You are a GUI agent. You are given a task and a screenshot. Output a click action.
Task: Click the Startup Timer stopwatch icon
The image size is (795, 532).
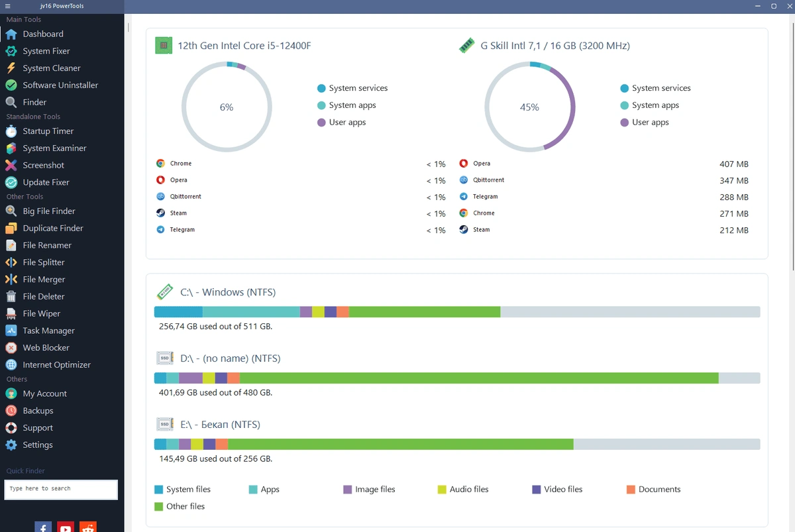(x=11, y=131)
